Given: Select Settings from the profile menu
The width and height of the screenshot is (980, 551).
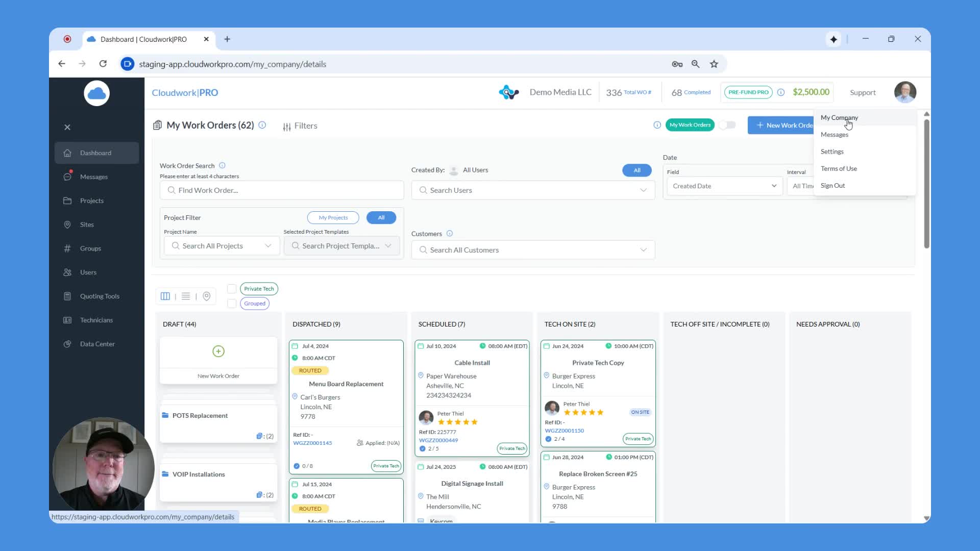Looking at the screenshot, I should point(832,152).
